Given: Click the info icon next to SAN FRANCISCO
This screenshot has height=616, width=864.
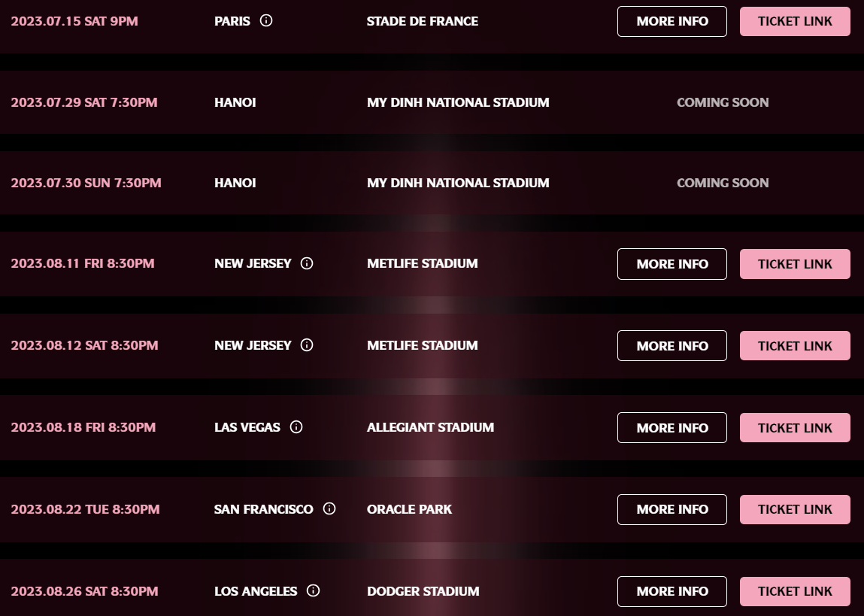Looking at the screenshot, I should pyautogui.click(x=329, y=508).
